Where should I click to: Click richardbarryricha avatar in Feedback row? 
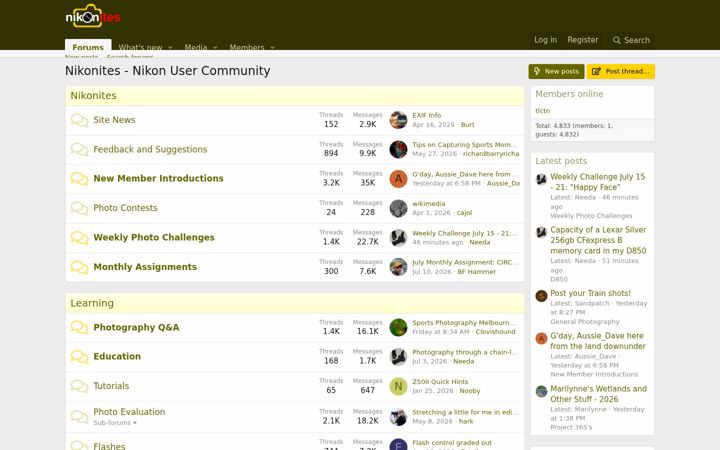398,149
